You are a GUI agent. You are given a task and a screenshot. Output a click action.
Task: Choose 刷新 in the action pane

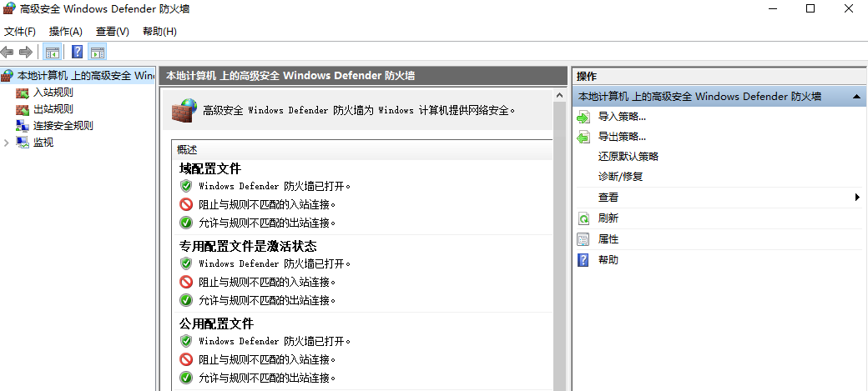click(x=608, y=218)
